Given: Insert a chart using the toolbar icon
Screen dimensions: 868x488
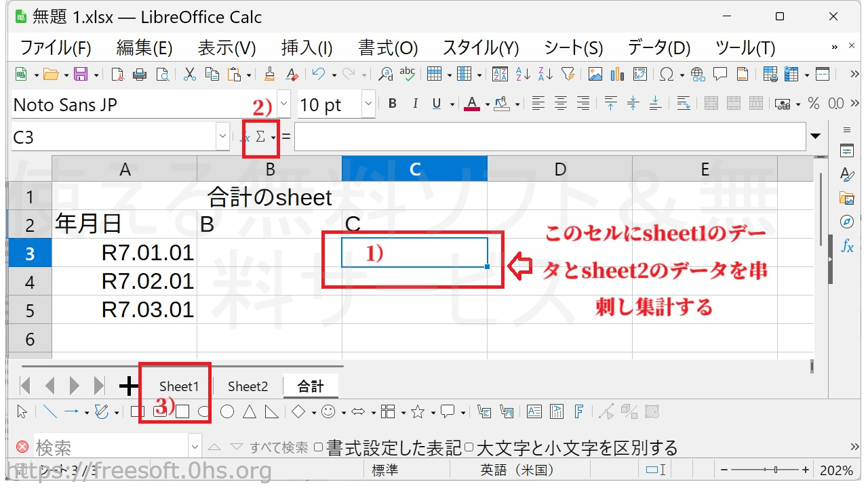Looking at the screenshot, I should coord(617,74).
